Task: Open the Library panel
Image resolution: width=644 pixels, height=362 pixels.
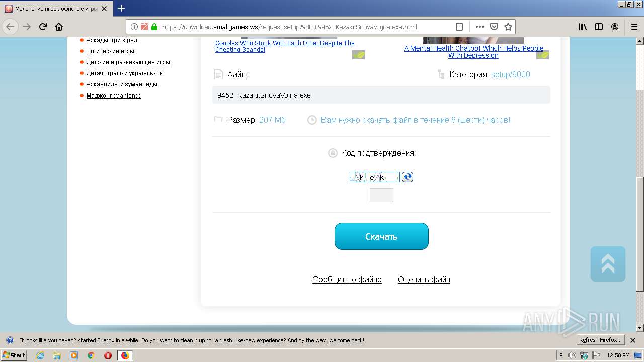Action: pyautogui.click(x=583, y=27)
